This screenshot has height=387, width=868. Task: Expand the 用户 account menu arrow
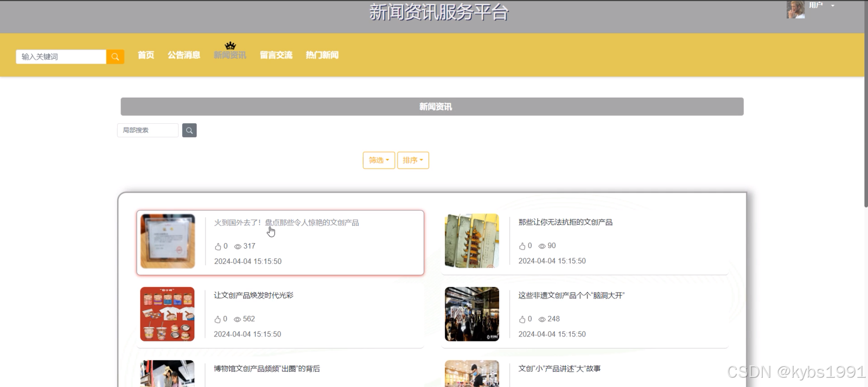(833, 5)
